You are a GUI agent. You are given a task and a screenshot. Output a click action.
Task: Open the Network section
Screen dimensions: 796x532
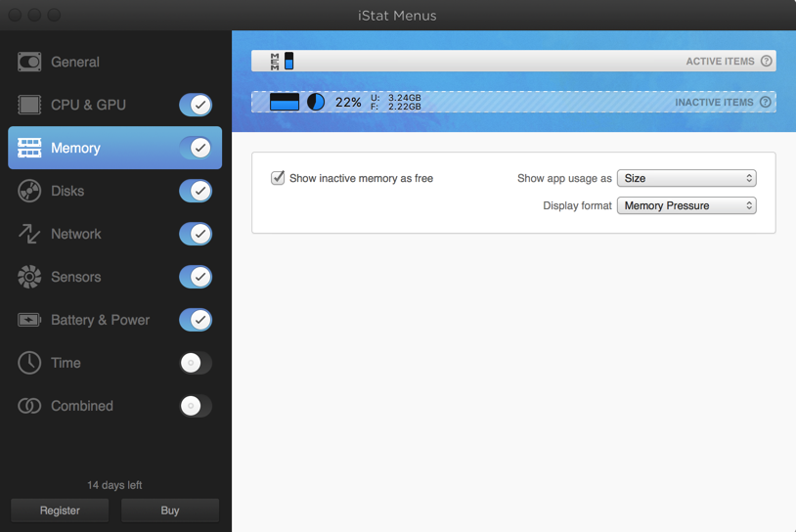114,234
